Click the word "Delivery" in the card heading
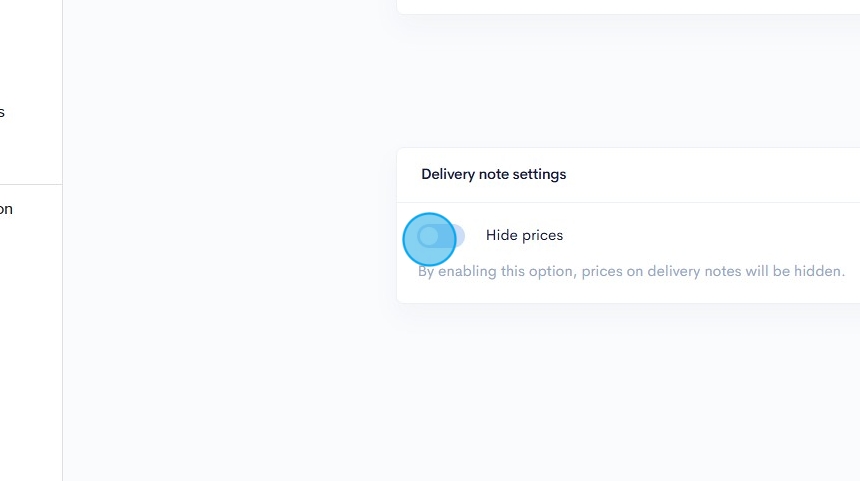The image size is (860, 481). (448, 174)
